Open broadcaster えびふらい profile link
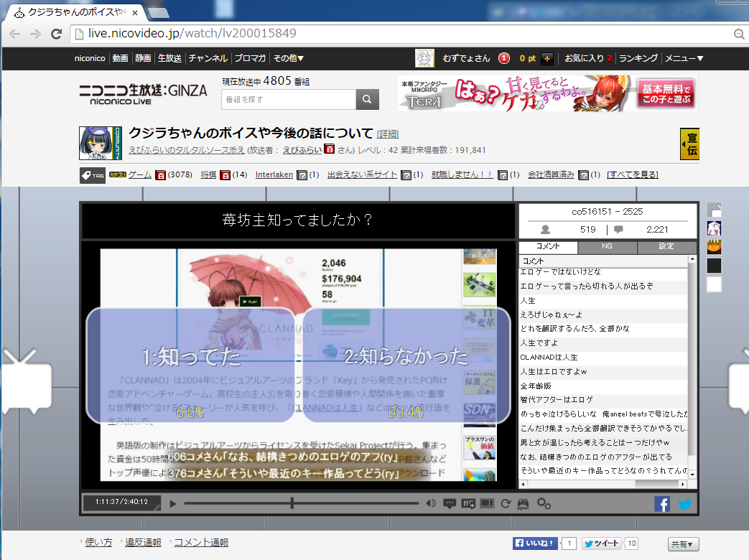Viewport: 749px width, 560px height. coord(302,150)
